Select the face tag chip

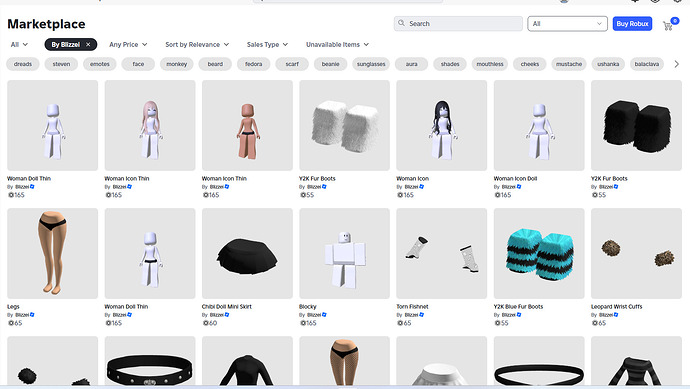click(138, 64)
